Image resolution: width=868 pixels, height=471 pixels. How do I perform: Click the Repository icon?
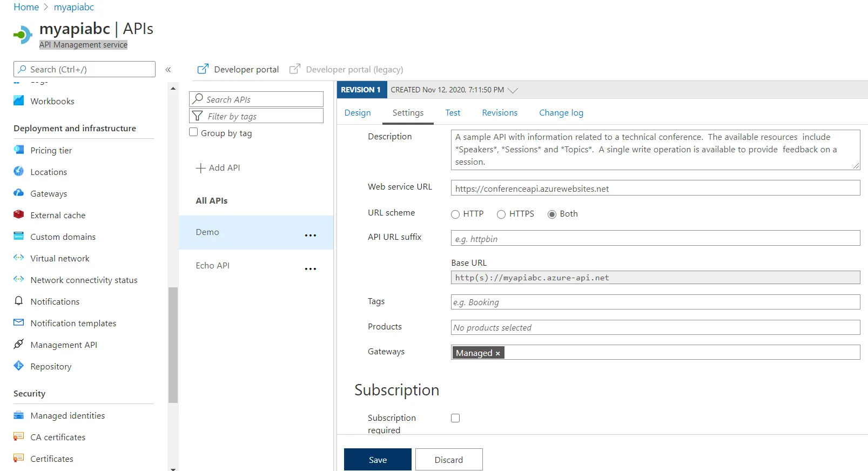(x=19, y=366)
